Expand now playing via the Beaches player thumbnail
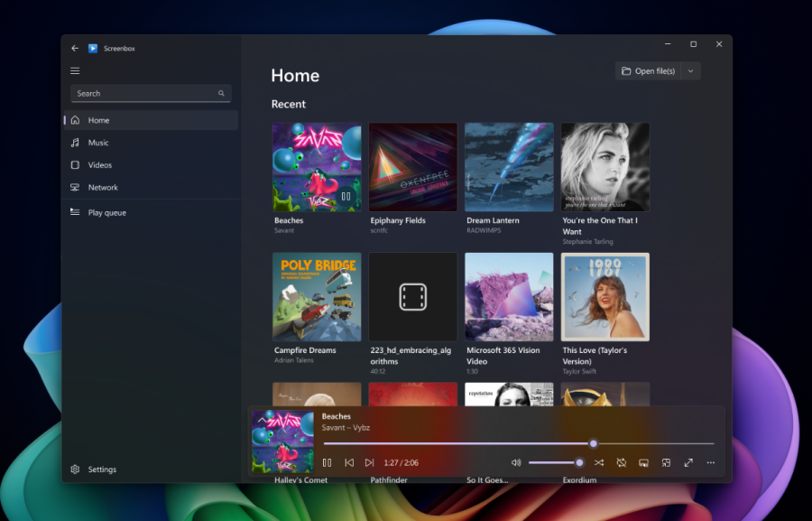Screen dimensions: 812x521 tap(282, 442)
